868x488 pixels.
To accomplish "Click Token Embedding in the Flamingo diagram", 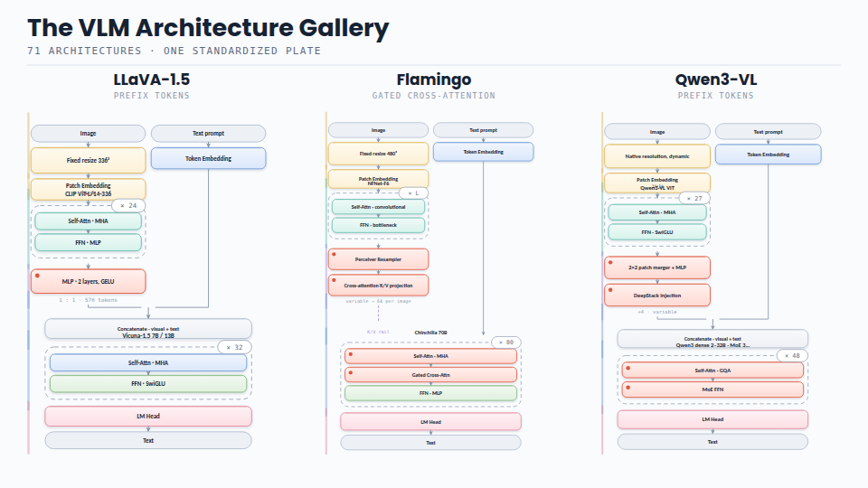I will click(x=483, y=152).
